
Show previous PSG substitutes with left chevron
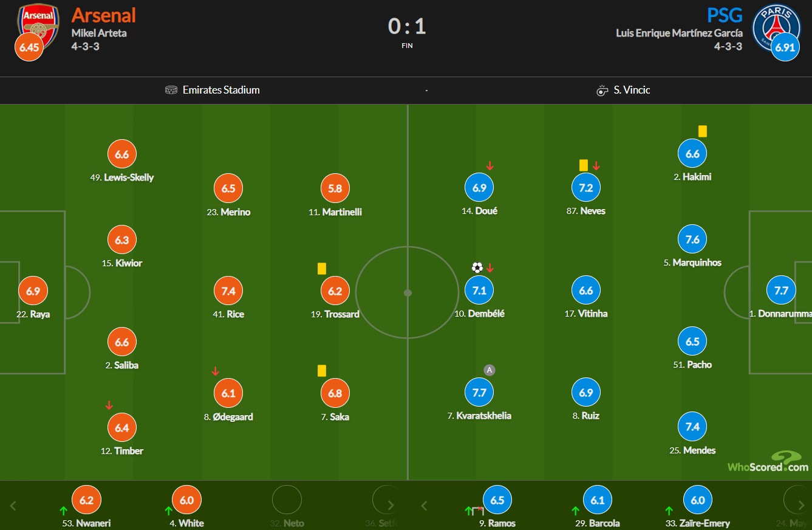pos(425,506)
